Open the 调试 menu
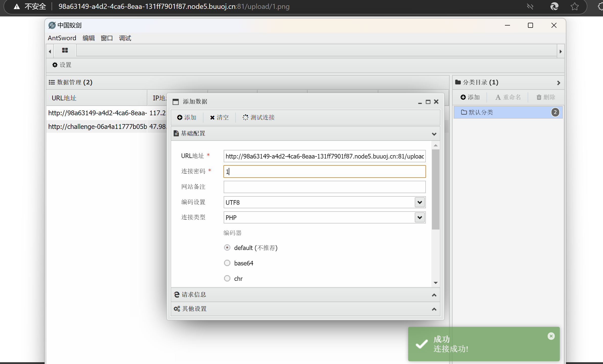Image resolution: width=603 pixels, height=364 pixels. pos(125,38)
